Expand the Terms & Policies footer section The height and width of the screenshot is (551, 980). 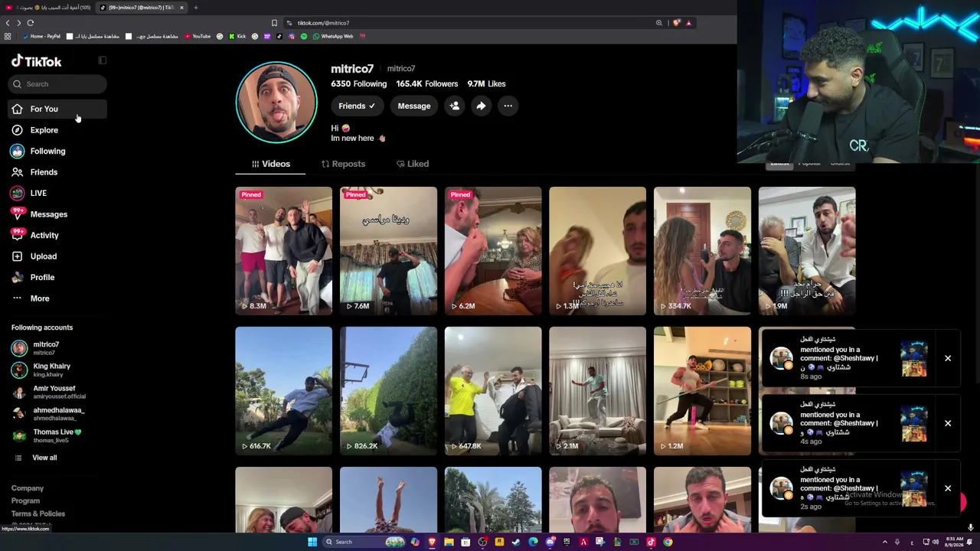click(38, 514)
